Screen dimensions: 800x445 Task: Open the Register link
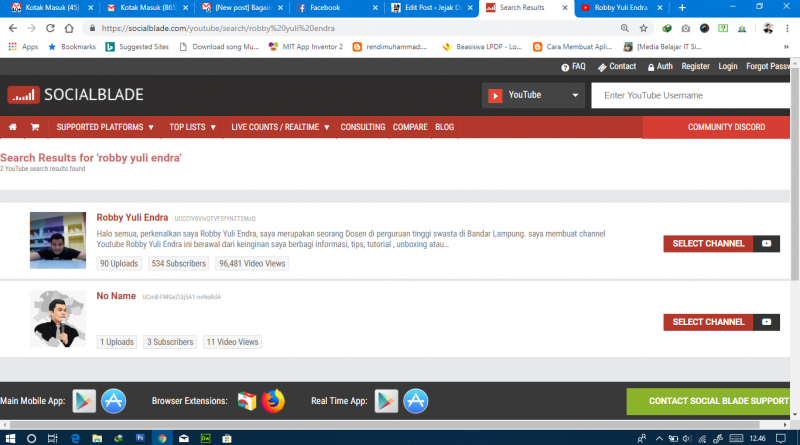coord(695,66)
